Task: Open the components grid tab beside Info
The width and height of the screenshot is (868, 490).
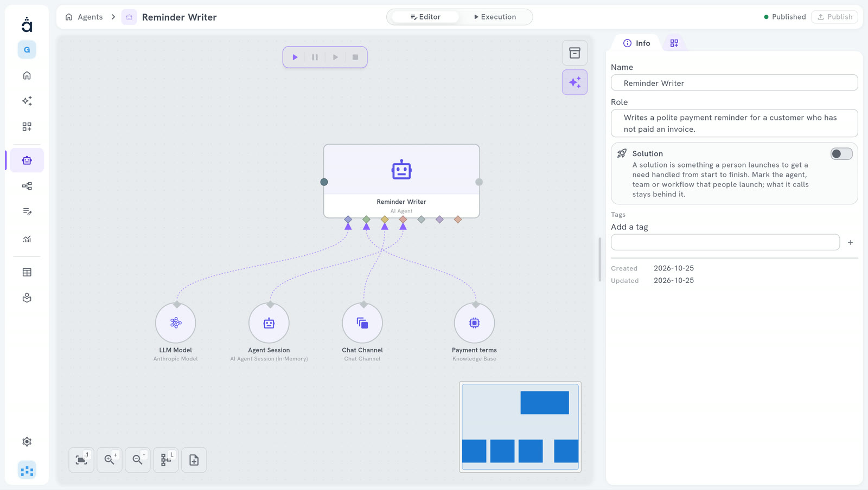Action: coord(674,43)
